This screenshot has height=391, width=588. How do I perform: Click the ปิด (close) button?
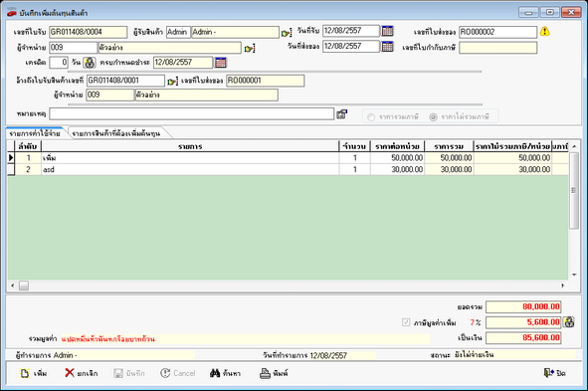[x=554, y=373]
